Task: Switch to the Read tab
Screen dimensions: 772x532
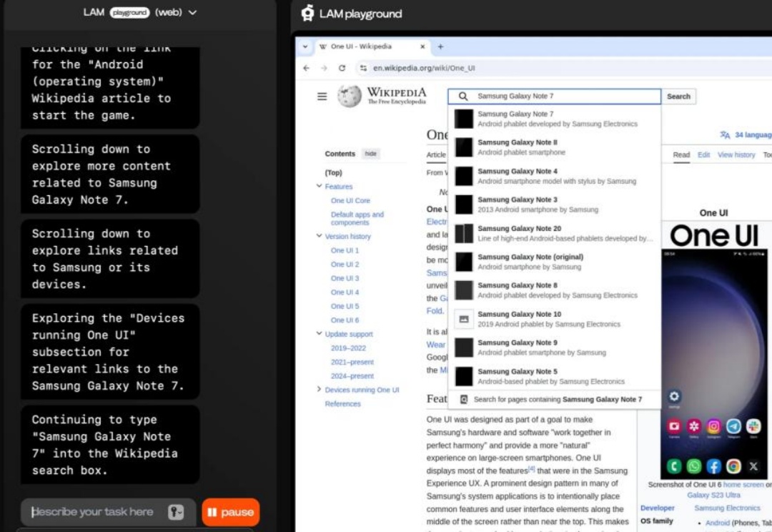Action: [681, 155]
